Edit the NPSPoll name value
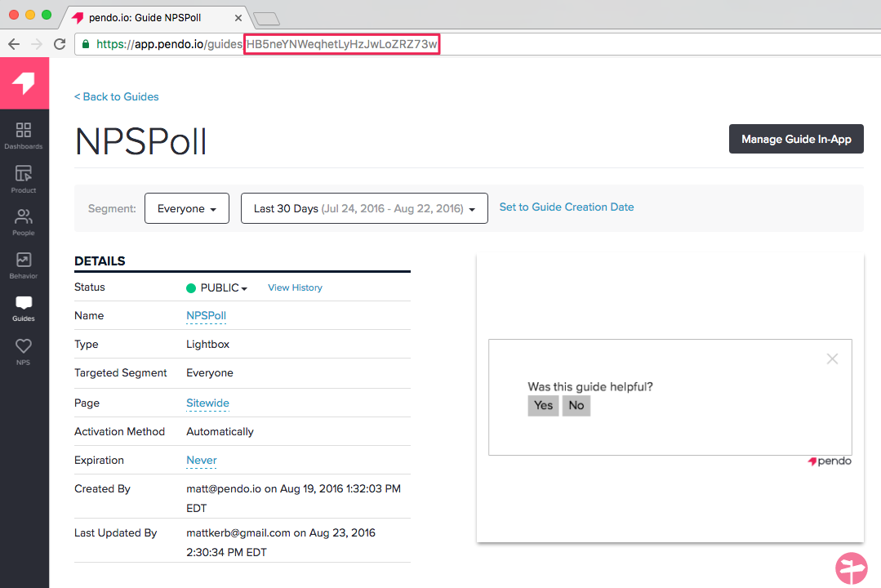This screenshot has height=588, width=881. (x=207, y=316)
